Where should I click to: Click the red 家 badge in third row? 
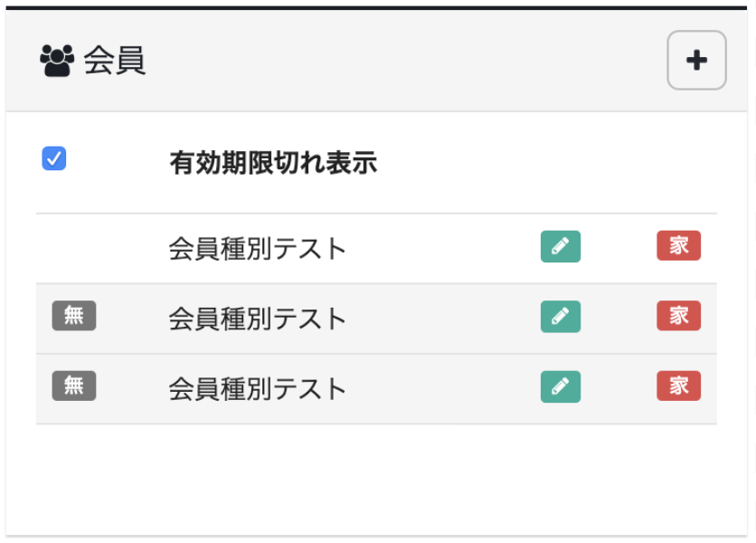tap(678, 386)
